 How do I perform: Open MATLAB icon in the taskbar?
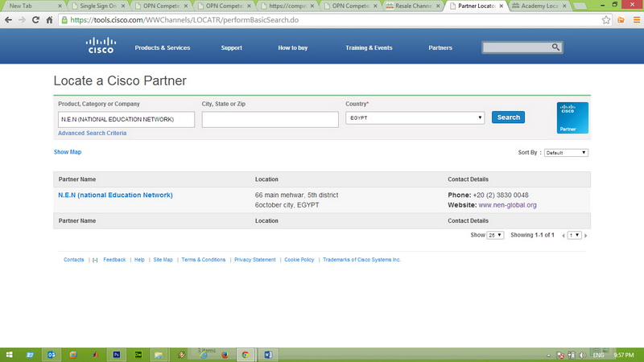coord(95,355)
